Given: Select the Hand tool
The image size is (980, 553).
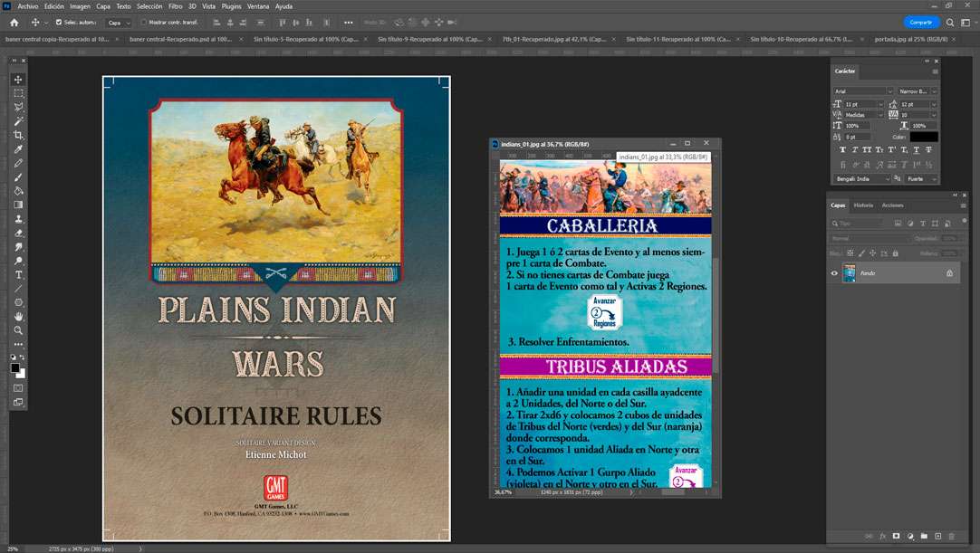Looking at the screenshot, I should pos(18,316).
